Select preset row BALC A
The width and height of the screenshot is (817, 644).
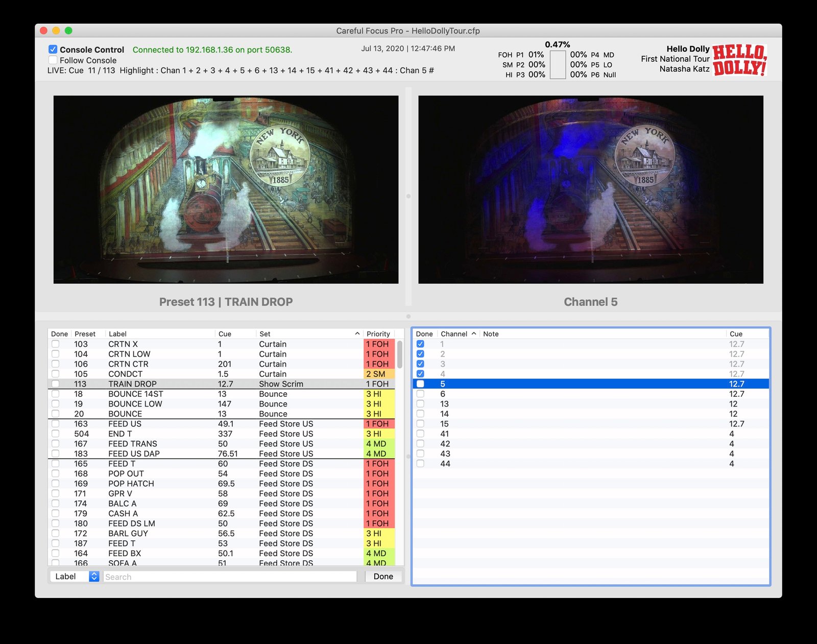(x=222, y=503)
